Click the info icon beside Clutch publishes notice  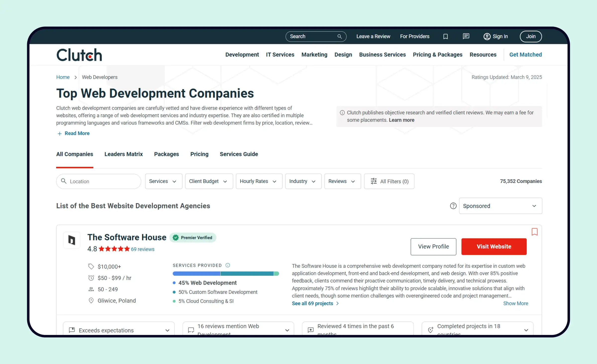pos(342,113)
